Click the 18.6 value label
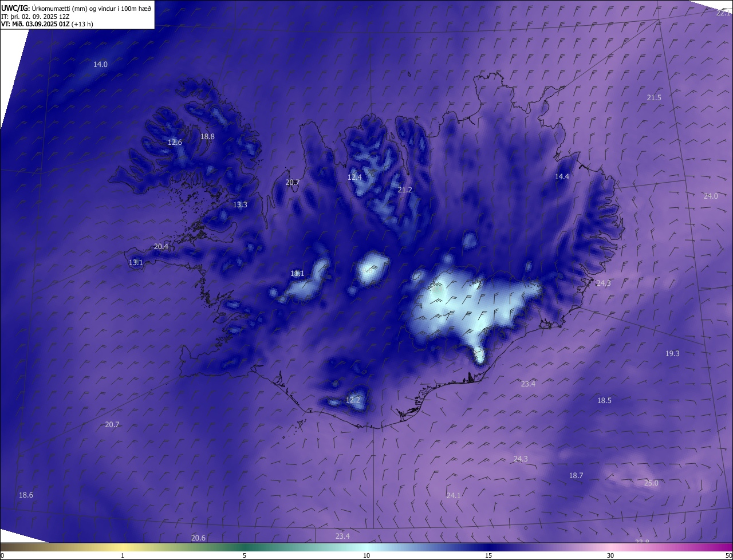Image resolution: width=733 pixels, height=560 pixels. (x=26, y=495)
